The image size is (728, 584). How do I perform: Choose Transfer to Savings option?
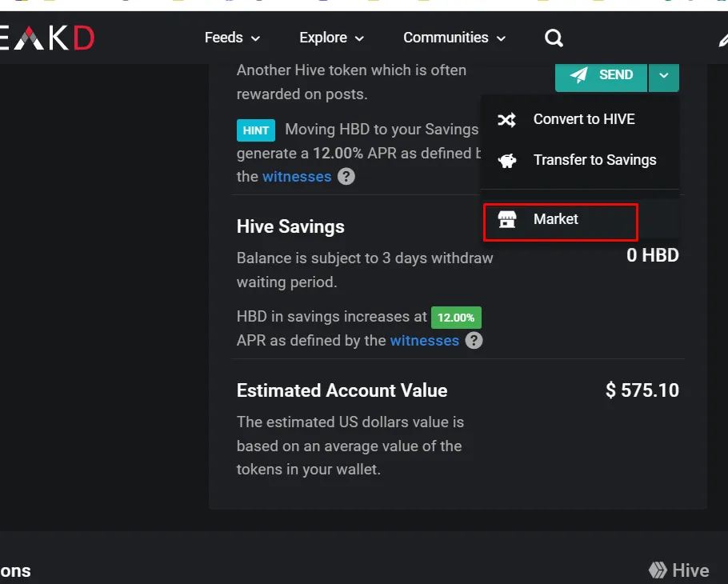[580, 160]
